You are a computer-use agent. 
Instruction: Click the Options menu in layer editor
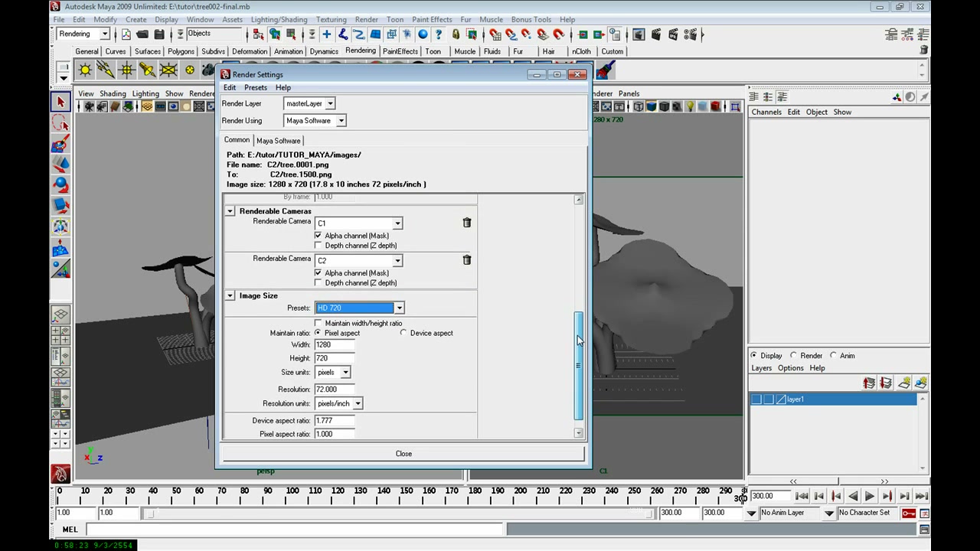(791, 368)
